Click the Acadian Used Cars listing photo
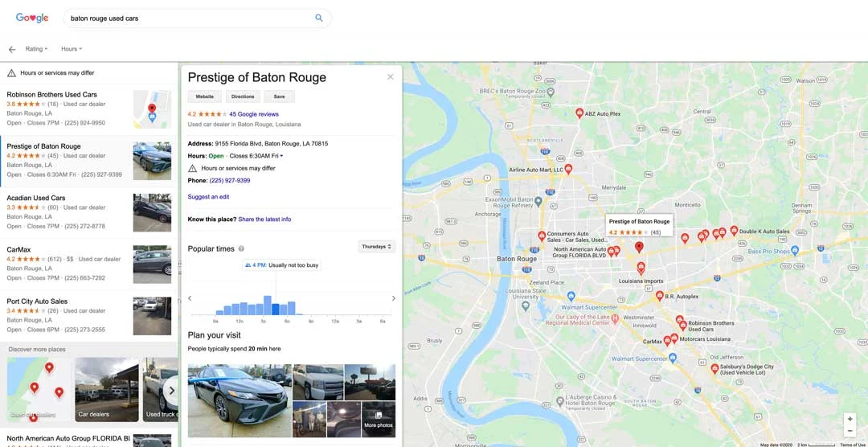The height and width of the screenshot is (447, 868). pos(152,213)
